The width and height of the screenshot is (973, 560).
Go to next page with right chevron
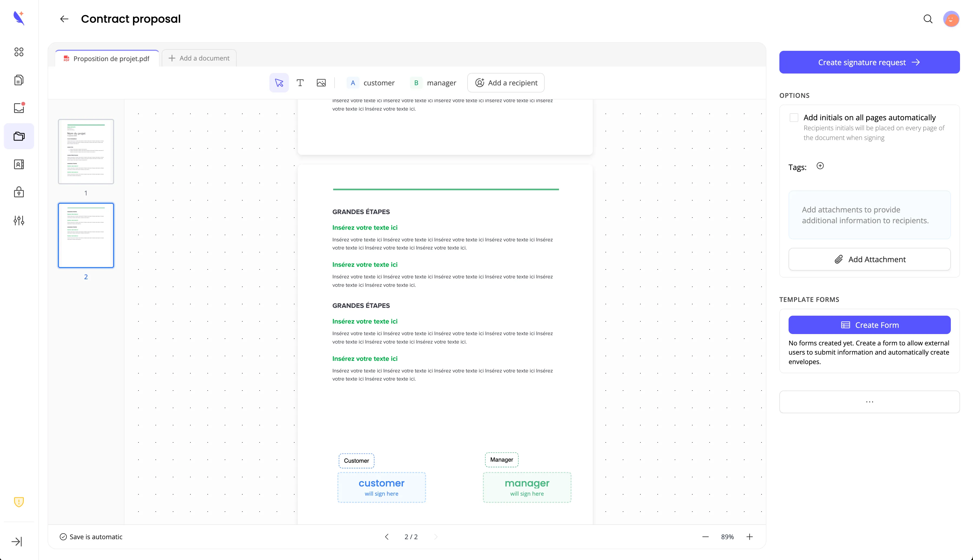pos(435,536)
